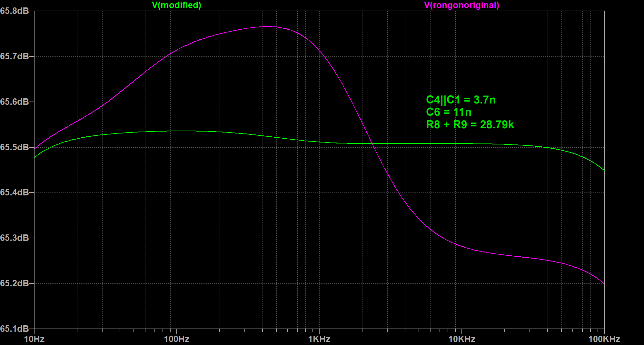
Task: Click the 100KHz frequency axis label
Action: [604, 339]
